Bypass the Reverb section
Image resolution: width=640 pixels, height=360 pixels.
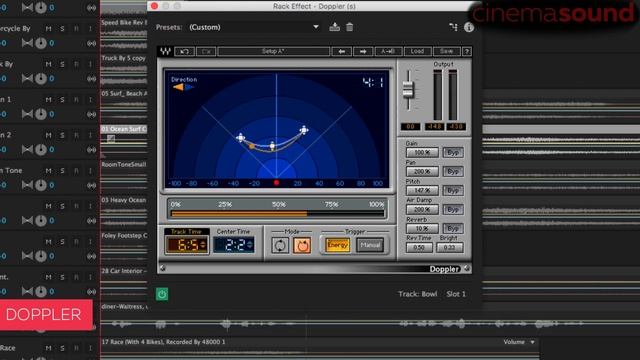pyautogui.click(x=453, y=228)
